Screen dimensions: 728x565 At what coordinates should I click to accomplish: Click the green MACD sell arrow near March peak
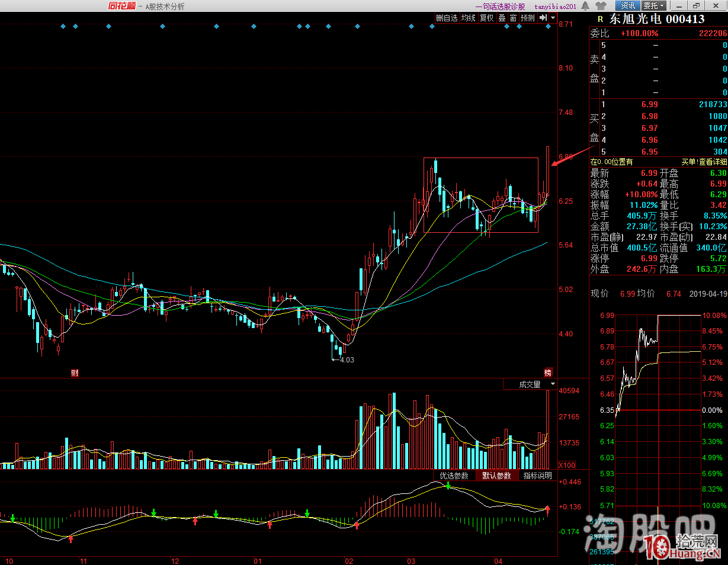[448, 486]
